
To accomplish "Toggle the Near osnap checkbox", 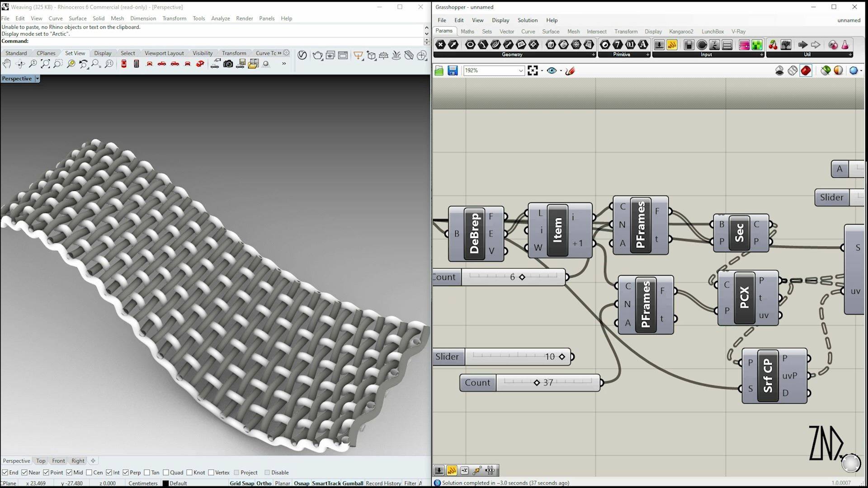I will tap(24, 473).
